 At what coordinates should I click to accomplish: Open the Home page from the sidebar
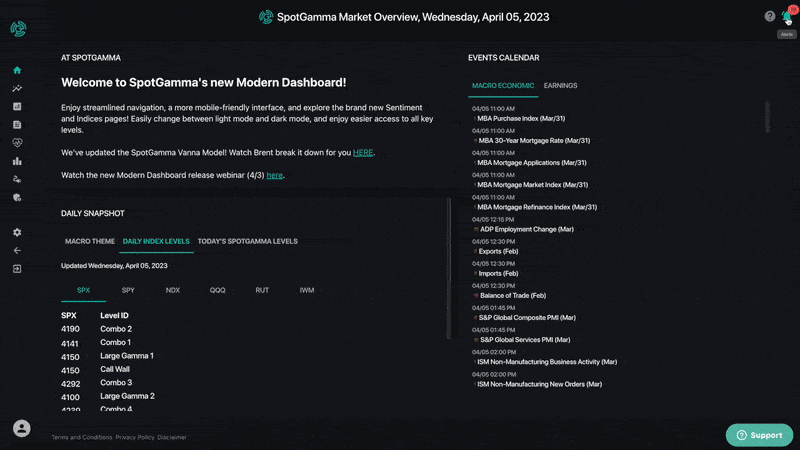click(17, 70)
